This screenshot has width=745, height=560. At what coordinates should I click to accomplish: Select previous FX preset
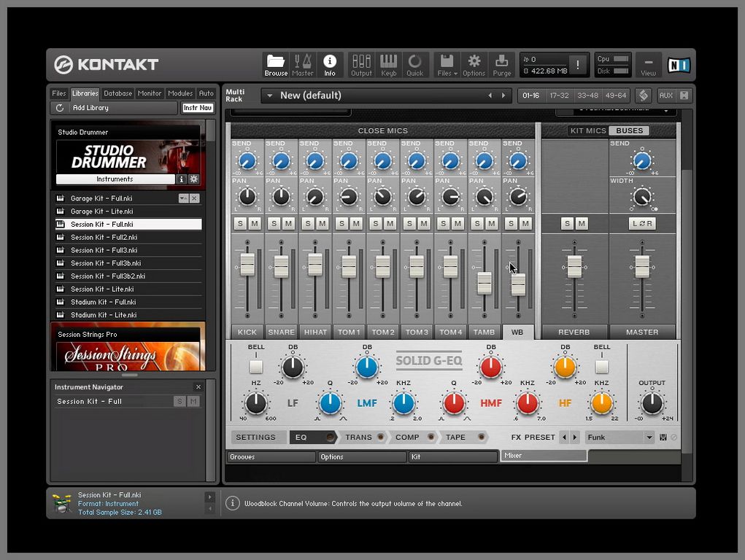[564, 437]
